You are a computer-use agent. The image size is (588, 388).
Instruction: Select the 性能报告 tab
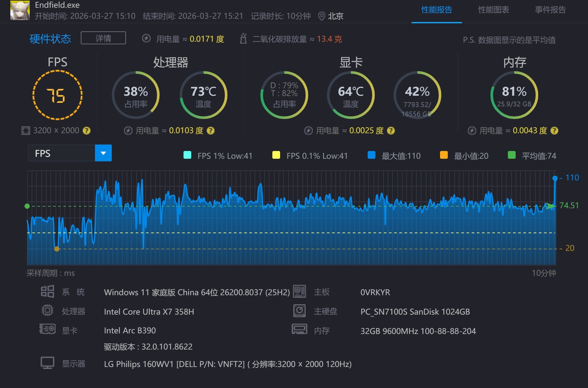[x=436, y=10]
